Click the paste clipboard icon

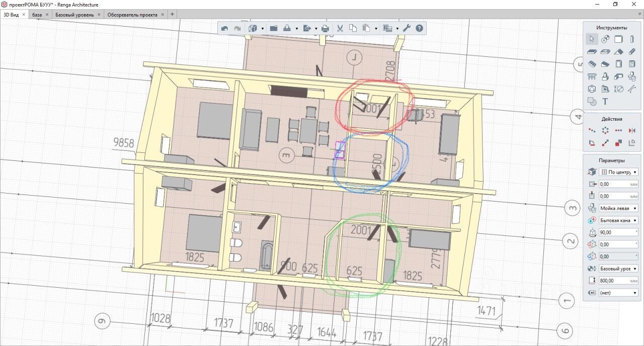pos(367,29)
